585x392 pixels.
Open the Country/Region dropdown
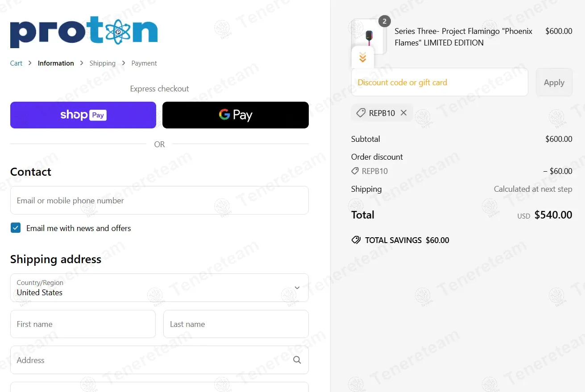click(159, 288)
